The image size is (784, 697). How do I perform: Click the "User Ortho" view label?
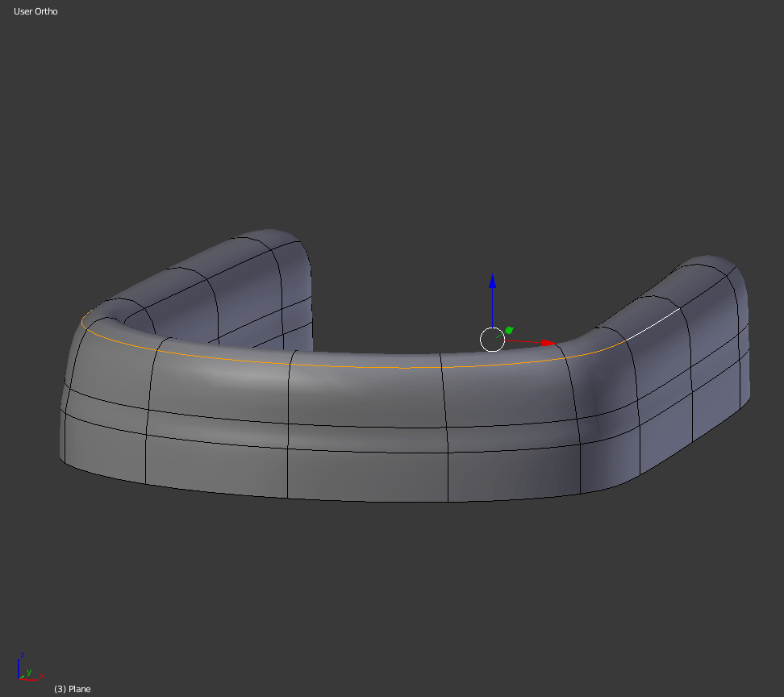[35, 11]
